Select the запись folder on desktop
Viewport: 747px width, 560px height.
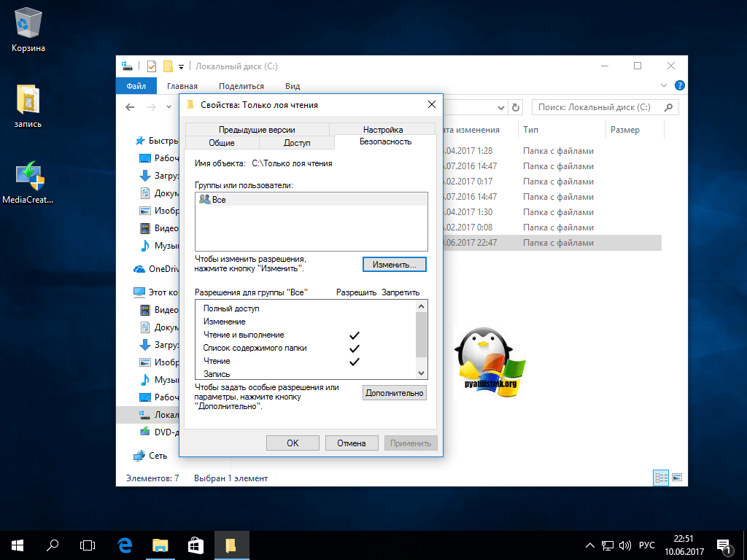tap(28, 106)
